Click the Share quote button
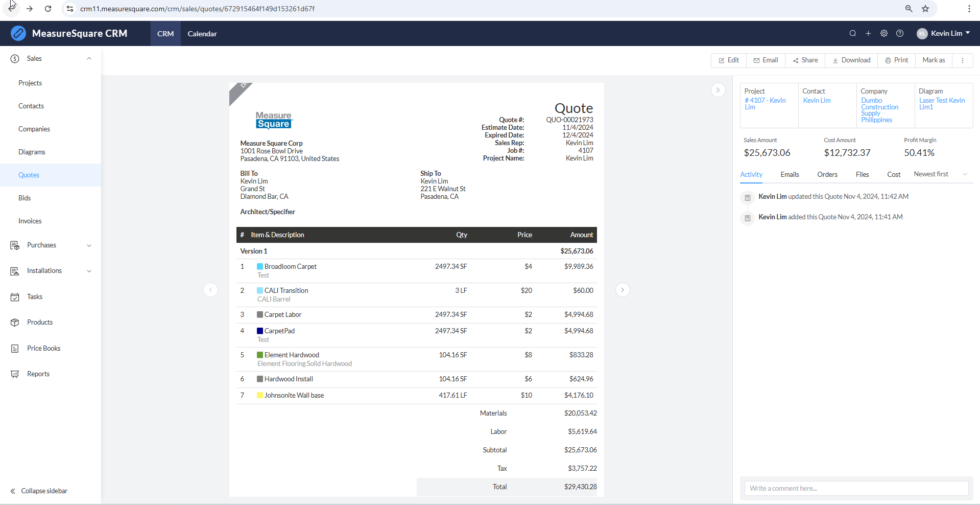980x505 pixels. coord(805,60)
